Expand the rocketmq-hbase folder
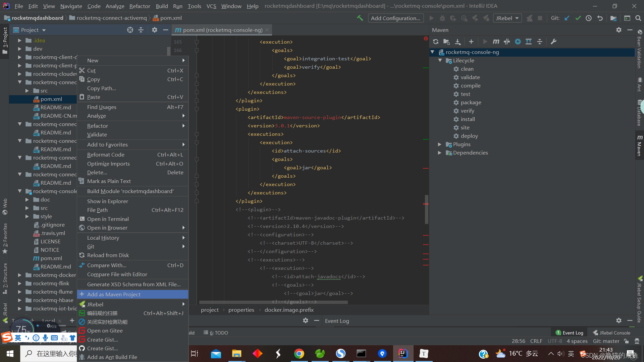Viewport: 644px width, 362px height. 20,300
